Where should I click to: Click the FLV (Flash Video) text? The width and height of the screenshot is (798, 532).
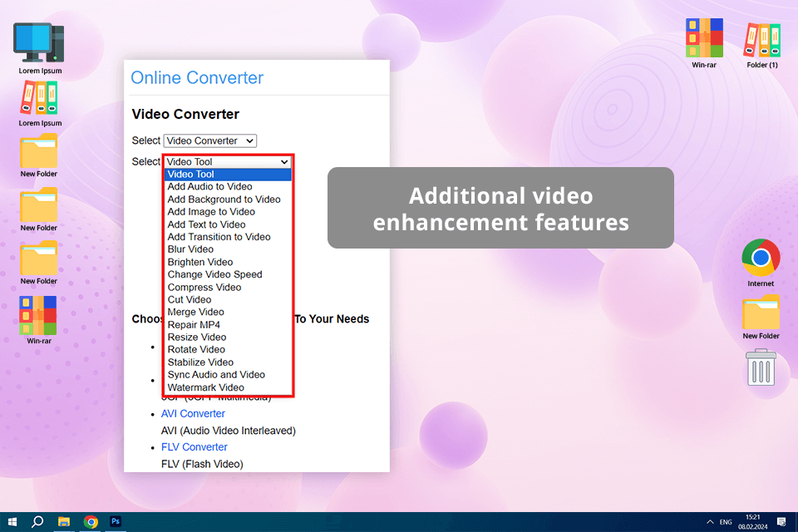click(x=202, y=465)
